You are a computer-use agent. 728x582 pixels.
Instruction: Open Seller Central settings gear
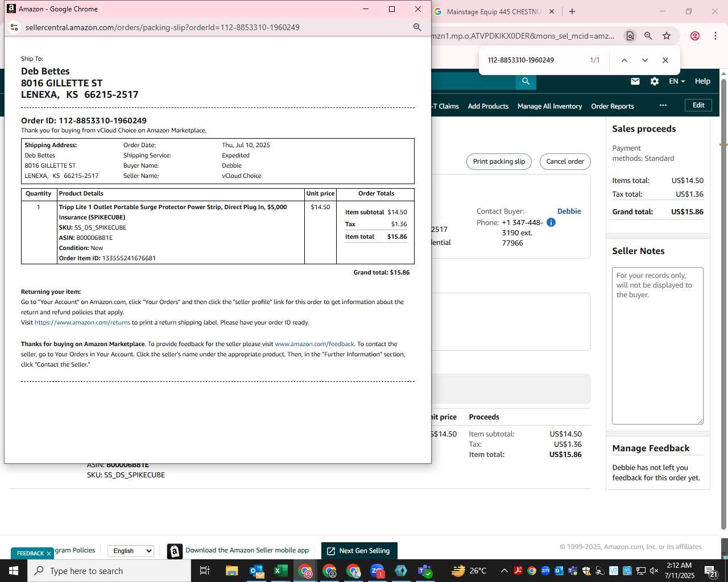click(x=655, y=81)
